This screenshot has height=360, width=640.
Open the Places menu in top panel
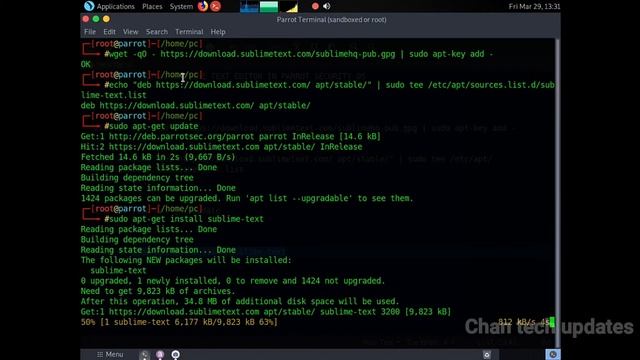(152, 6)
